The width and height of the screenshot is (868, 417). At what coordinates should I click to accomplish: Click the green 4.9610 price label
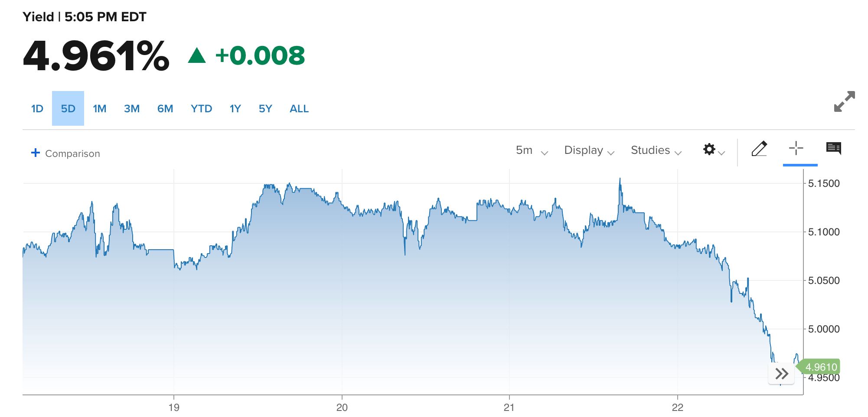819,367
